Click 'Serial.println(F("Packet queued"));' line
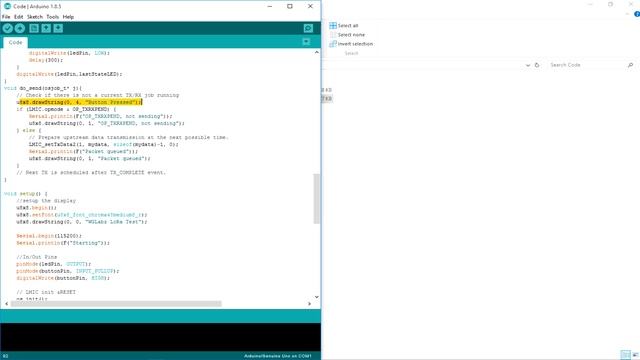 point(83,151)
